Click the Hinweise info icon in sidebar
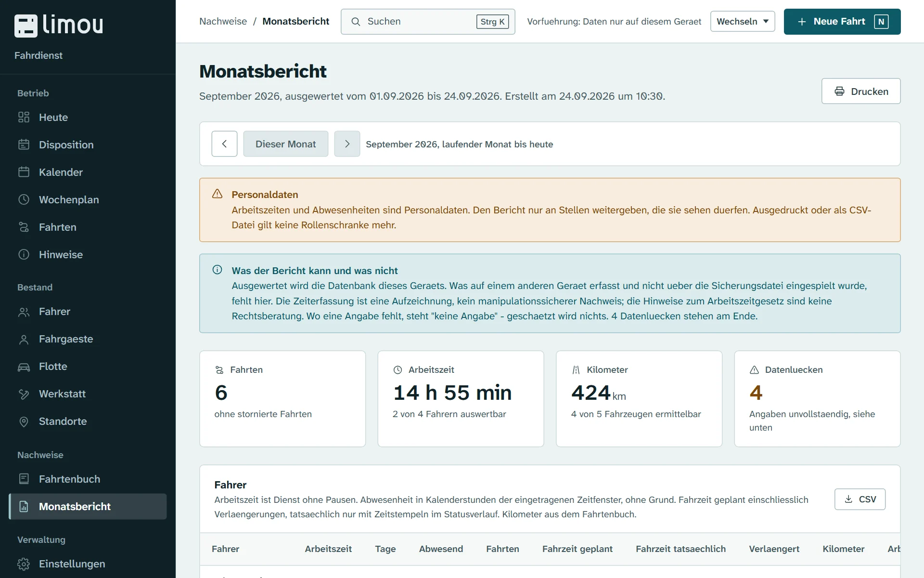Image resolution: width=924 pixels, height=578 pixels. (x=24, y=254)
